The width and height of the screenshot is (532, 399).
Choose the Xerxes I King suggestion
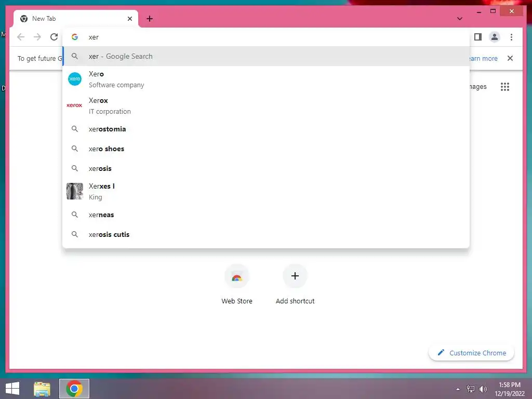pyautogui.click(x=266, y=191)
